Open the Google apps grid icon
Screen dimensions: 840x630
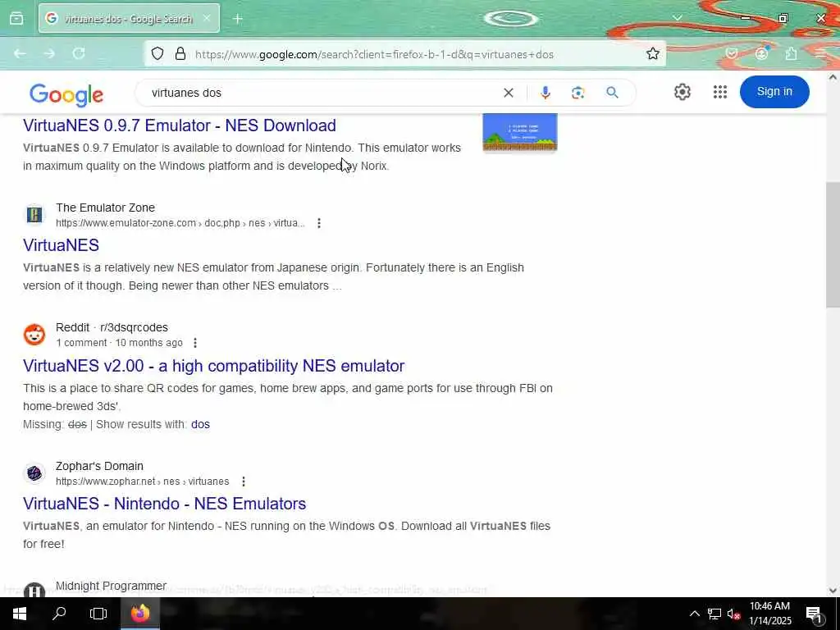(x=720, y=92)
